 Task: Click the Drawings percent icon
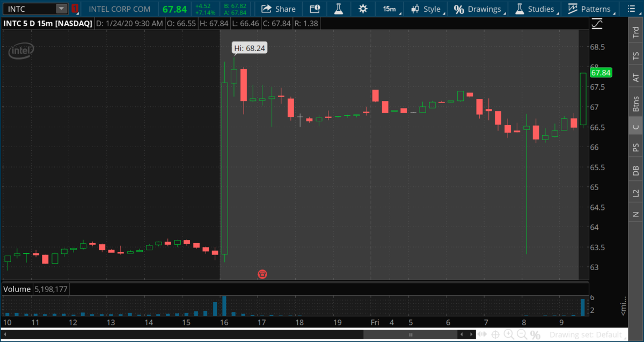[x=459, y=9]
